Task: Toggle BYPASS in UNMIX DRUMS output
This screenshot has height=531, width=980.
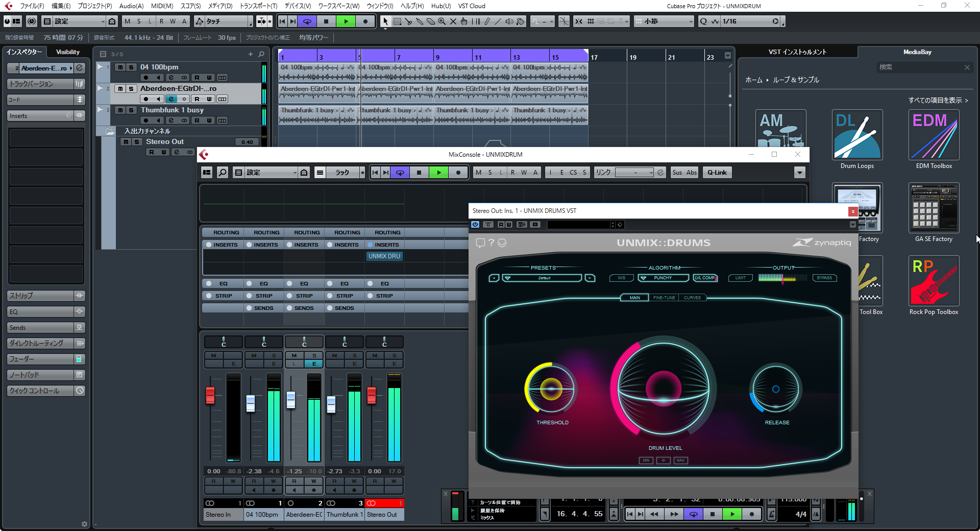Action: [824, 278]
